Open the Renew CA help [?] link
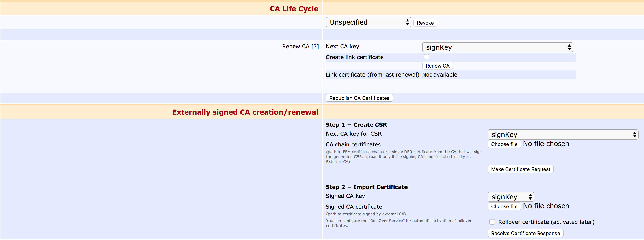The width and height of the screenshot is (644, 240). [315, 46]
